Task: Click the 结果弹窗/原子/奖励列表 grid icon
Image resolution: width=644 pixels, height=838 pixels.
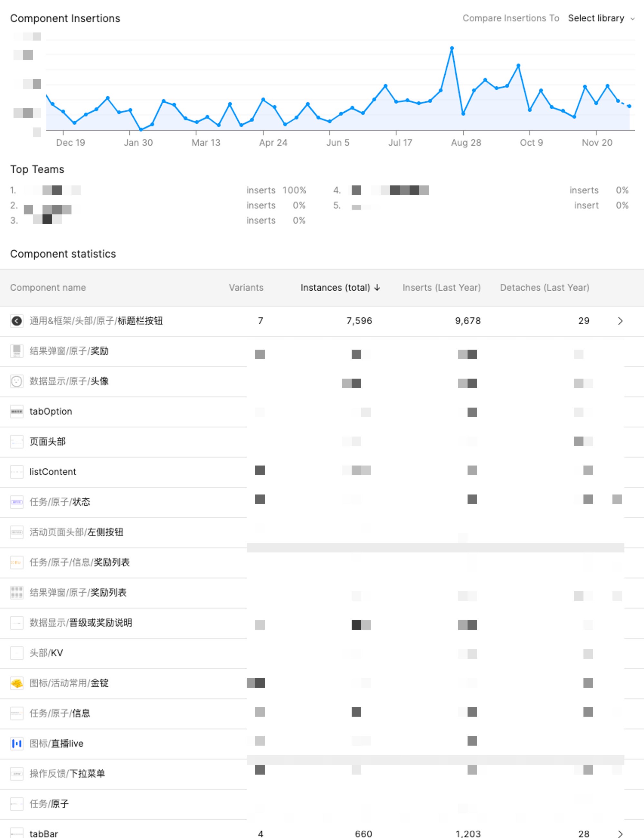Action: tap(16, 592)
